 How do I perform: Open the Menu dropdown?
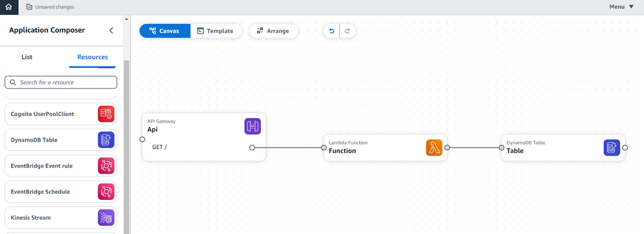coord(621,7)
